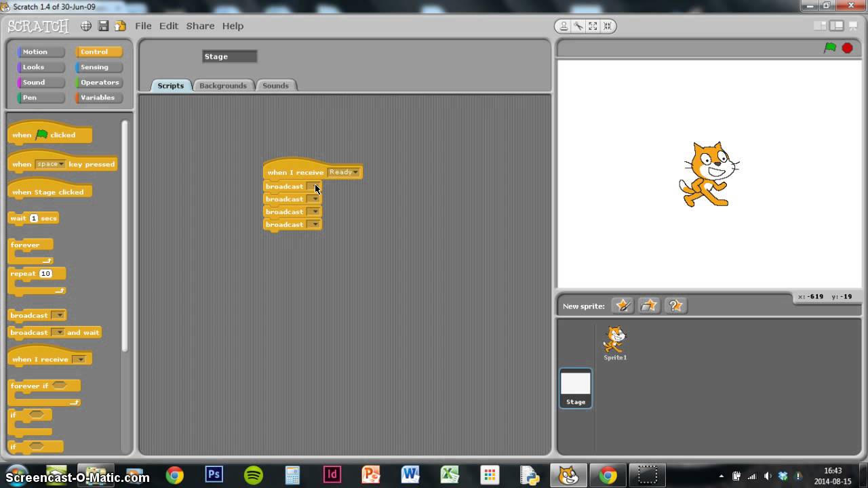Click the save project floppy icon
Screen dimensions: 868x488
click(103, 26)
